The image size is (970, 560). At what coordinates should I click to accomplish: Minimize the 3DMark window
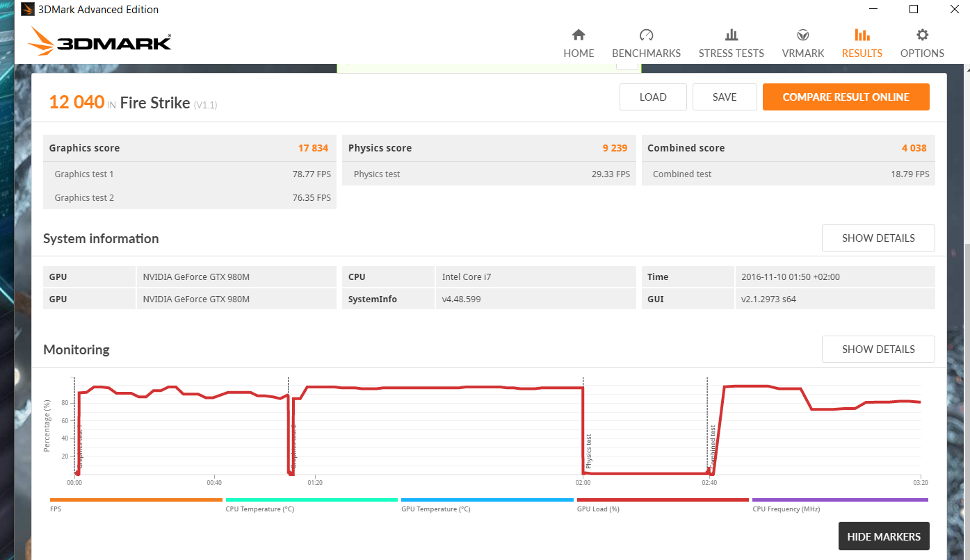pyautogui.click(x=875, y=9)
